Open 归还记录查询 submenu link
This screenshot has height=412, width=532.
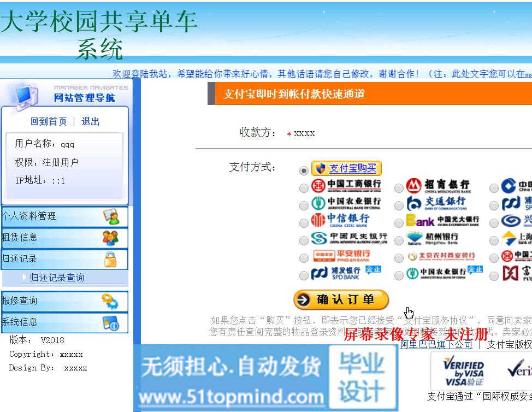57,278
